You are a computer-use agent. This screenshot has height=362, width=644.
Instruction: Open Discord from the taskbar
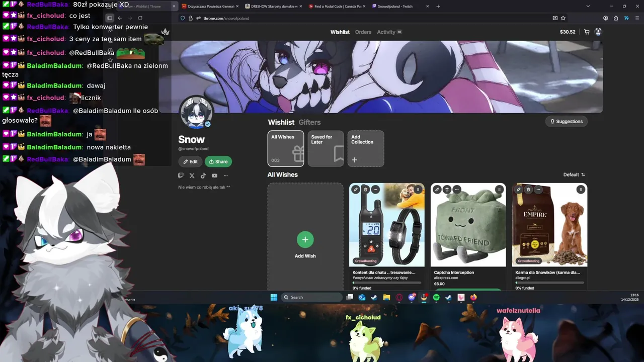coord(412,297)
